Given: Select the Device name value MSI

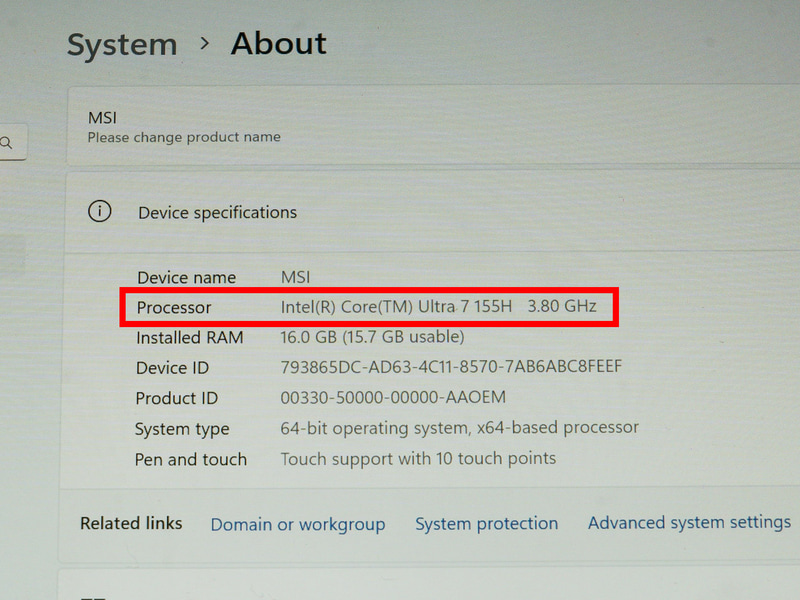Looking at the screenshot, I should tap(295, 277).
